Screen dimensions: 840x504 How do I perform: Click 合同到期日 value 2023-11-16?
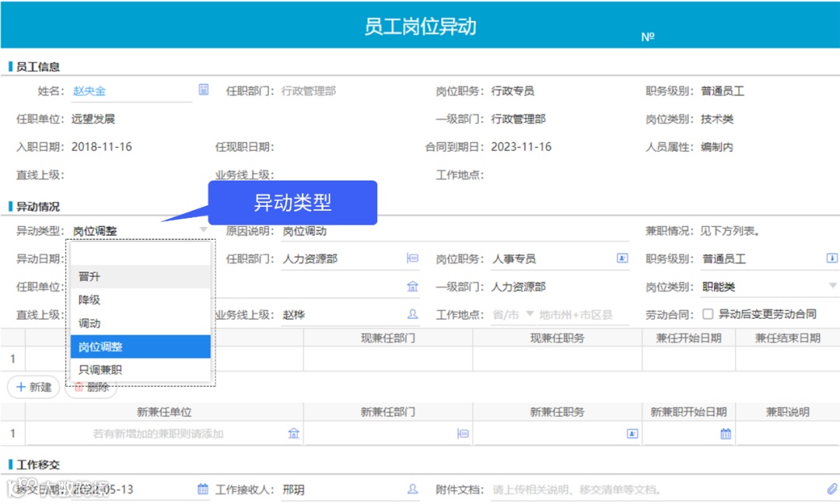(521, 147)
